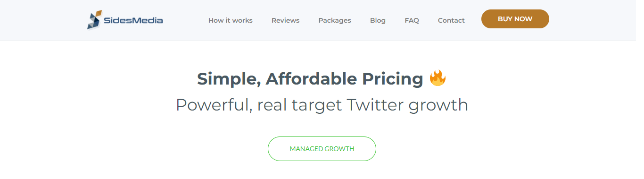Go to the Reviews section
The width and height of the screenshot is (644, 179).
285,20
